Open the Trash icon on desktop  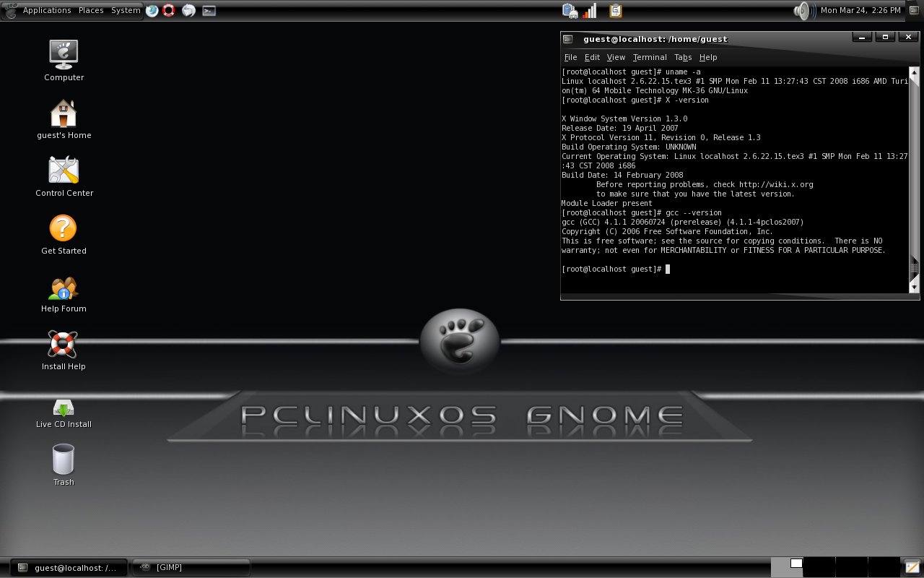click(x=64, y=460)
